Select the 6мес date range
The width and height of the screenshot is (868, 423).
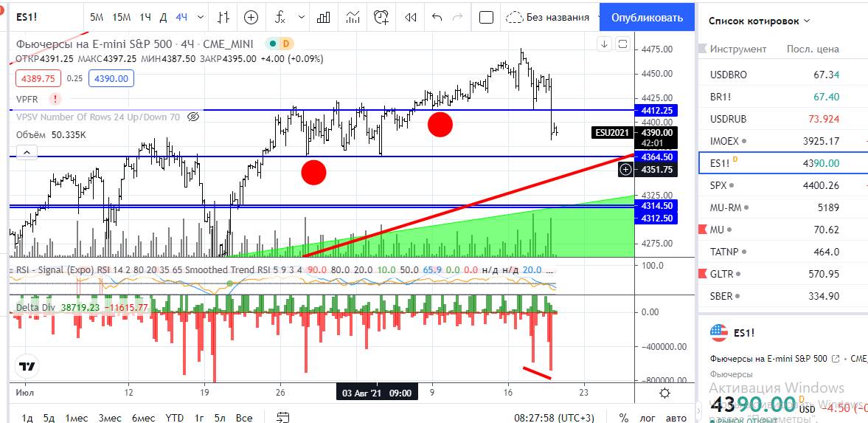click(x=143, y=418)
